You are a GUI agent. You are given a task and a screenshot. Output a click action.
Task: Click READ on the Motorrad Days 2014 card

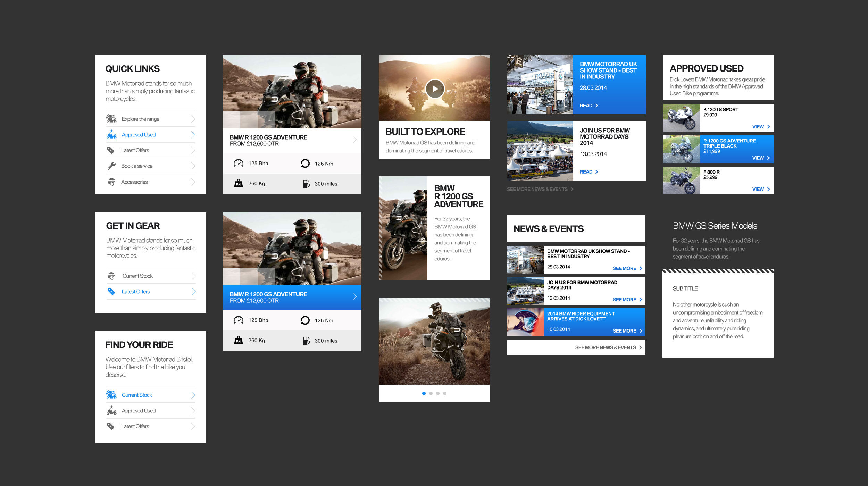589,172
